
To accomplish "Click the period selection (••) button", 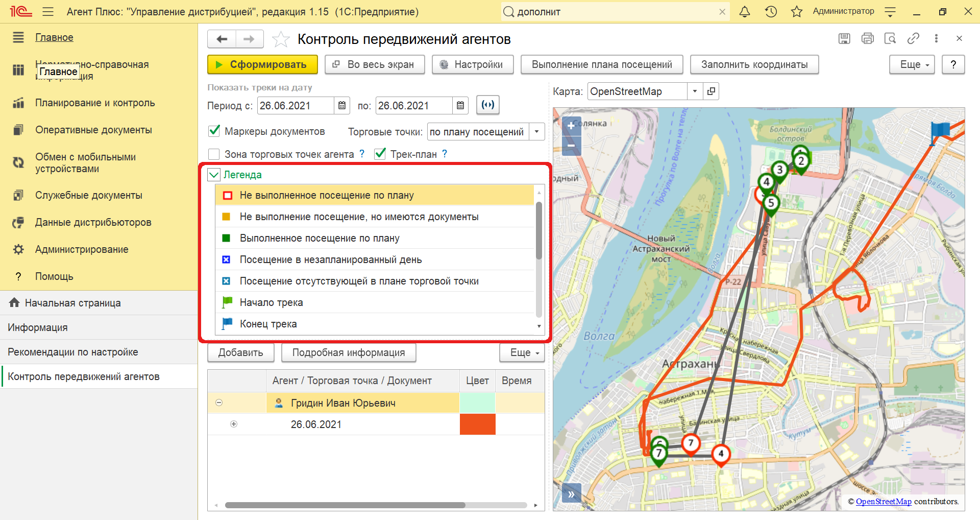I will [x=488, y=105].
